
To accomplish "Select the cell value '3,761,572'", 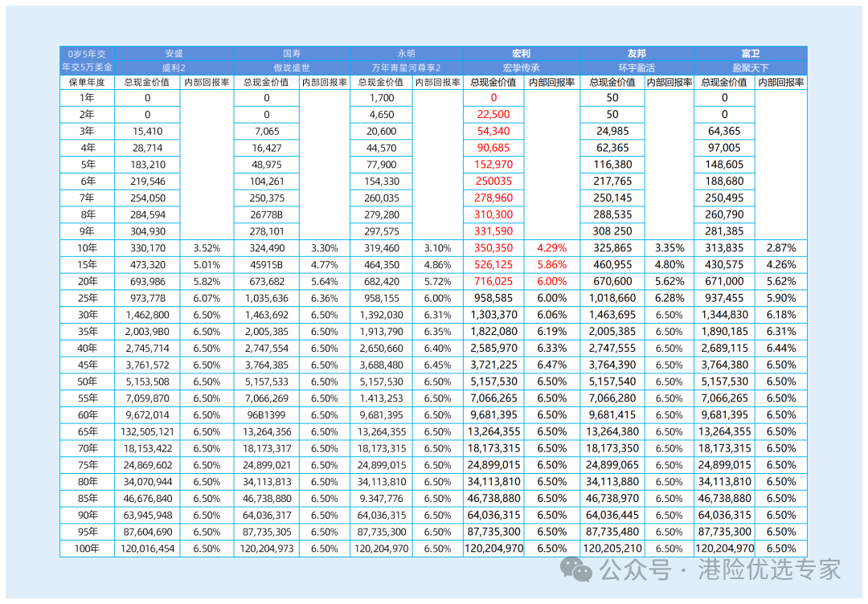I will (x=147, y=365).
